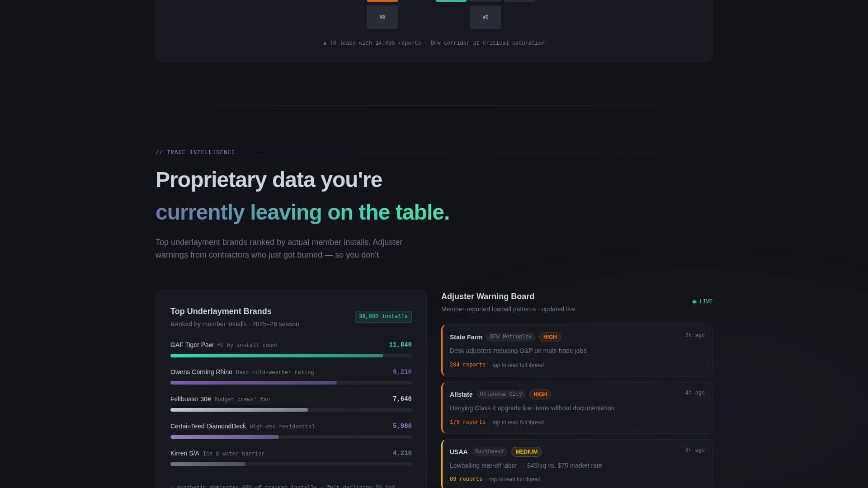Select the Southeast region tag

point(490,452)
